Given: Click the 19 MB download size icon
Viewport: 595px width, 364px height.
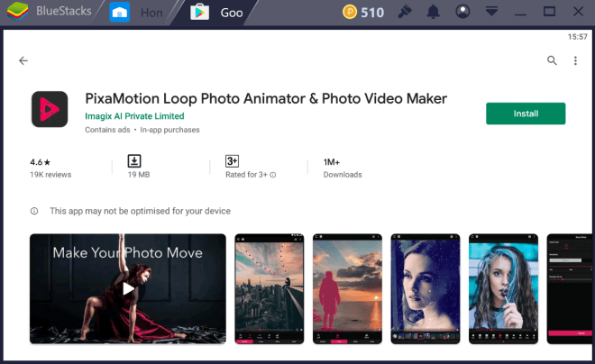Looking at the screenshot, I should 134,160.
